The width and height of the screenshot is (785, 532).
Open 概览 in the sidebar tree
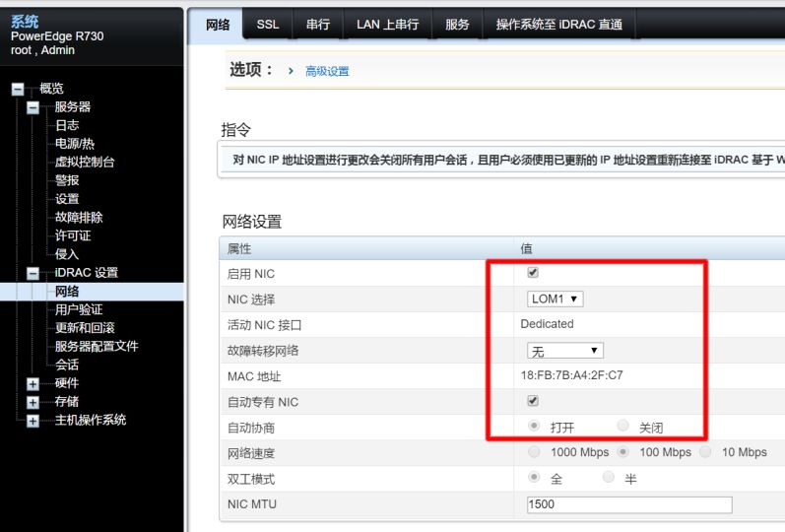pos(51,89)
